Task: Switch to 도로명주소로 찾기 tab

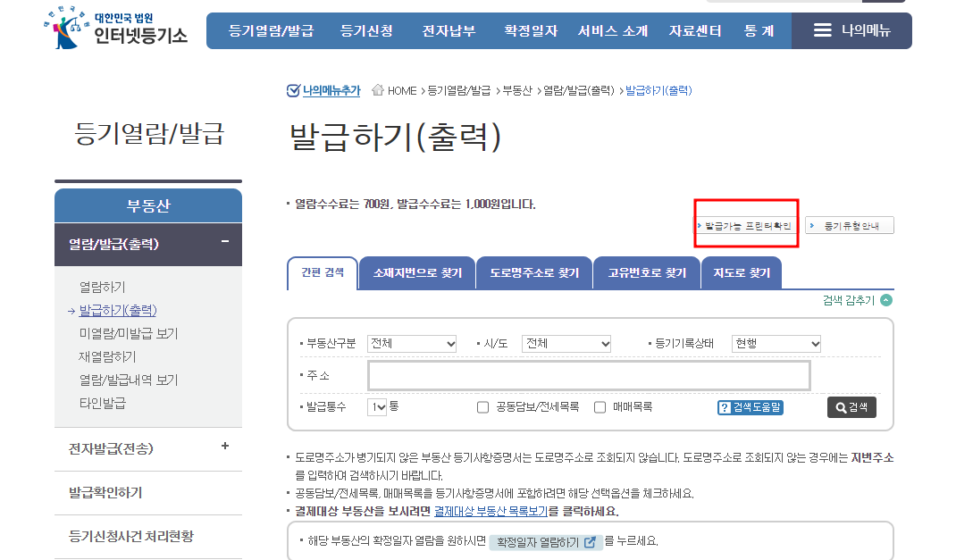Action: pyautogui.click(x=534, y=273)
